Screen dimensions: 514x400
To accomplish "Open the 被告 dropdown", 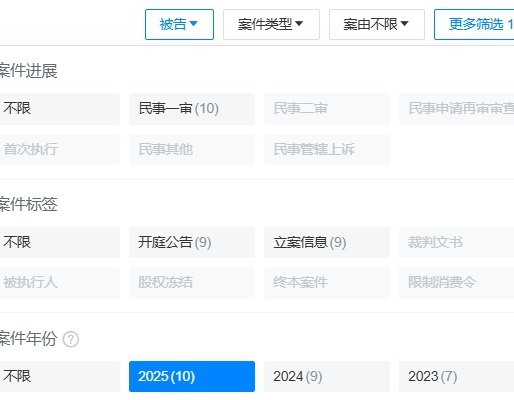I will point(179,24).
